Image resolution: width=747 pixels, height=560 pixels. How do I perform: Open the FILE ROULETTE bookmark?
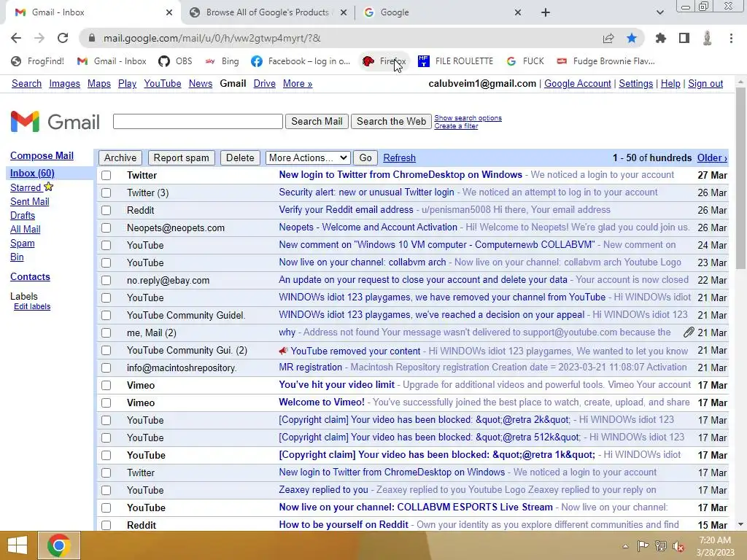(456, 61)
